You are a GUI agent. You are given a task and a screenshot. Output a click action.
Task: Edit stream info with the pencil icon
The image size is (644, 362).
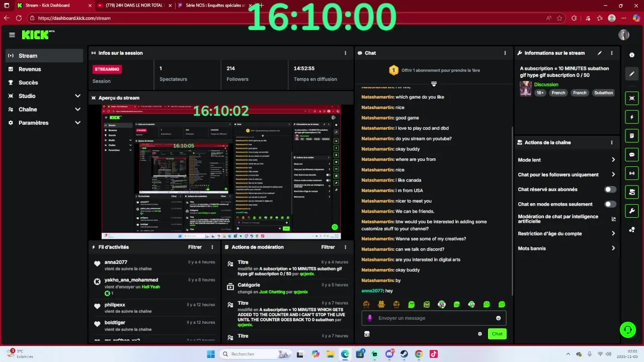599,53
